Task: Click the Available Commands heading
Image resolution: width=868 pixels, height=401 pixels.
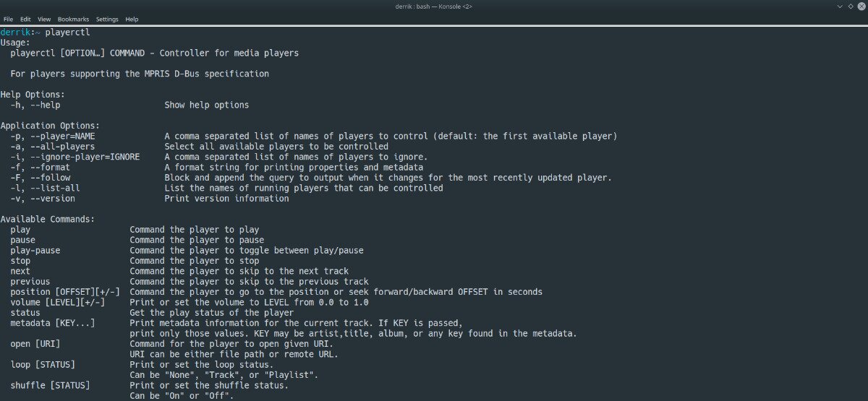Action: click(48, 219)
